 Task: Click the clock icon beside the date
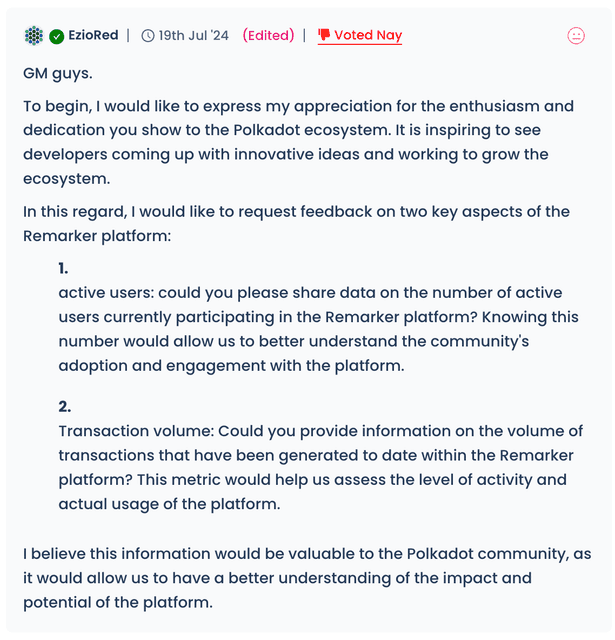(x=148, y=36)
